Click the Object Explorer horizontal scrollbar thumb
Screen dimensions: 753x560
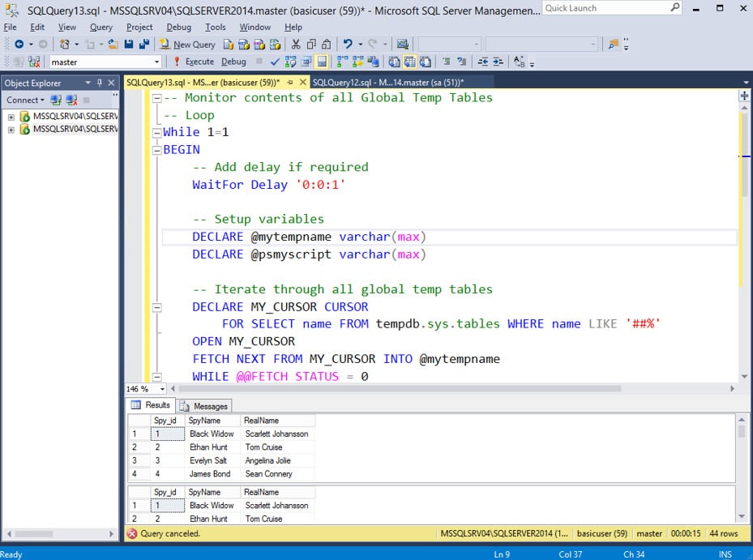point(33,533)
